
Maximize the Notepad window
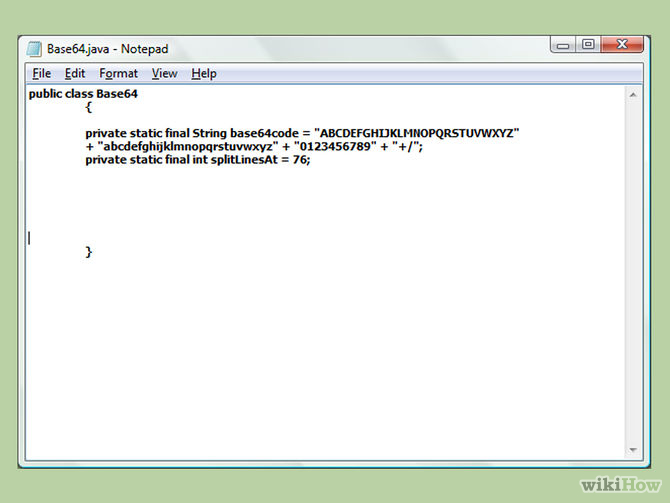(x=588, y=44)
